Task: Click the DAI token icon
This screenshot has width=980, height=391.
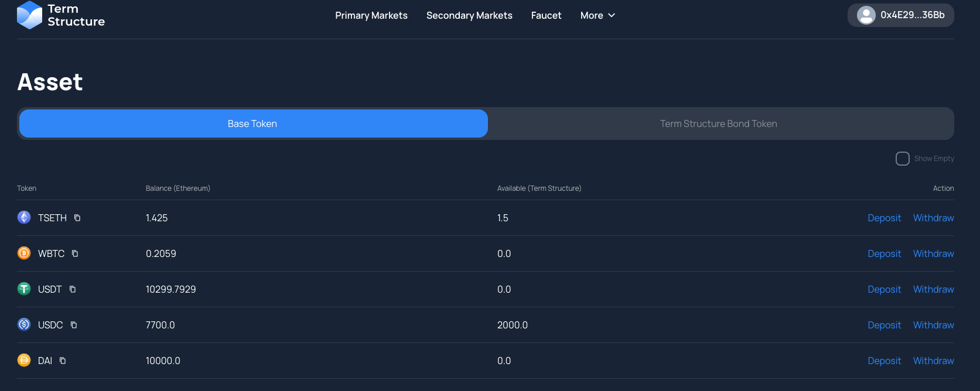Action: click(24, 361)
